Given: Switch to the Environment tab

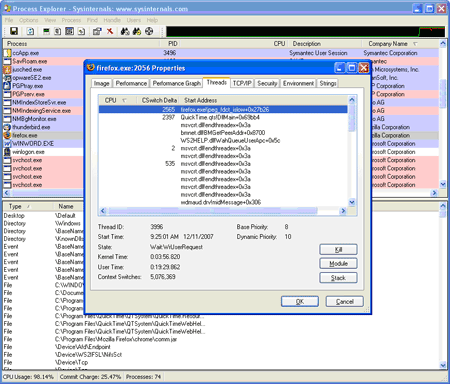Looking at the screenshot, I should [298, 83].
